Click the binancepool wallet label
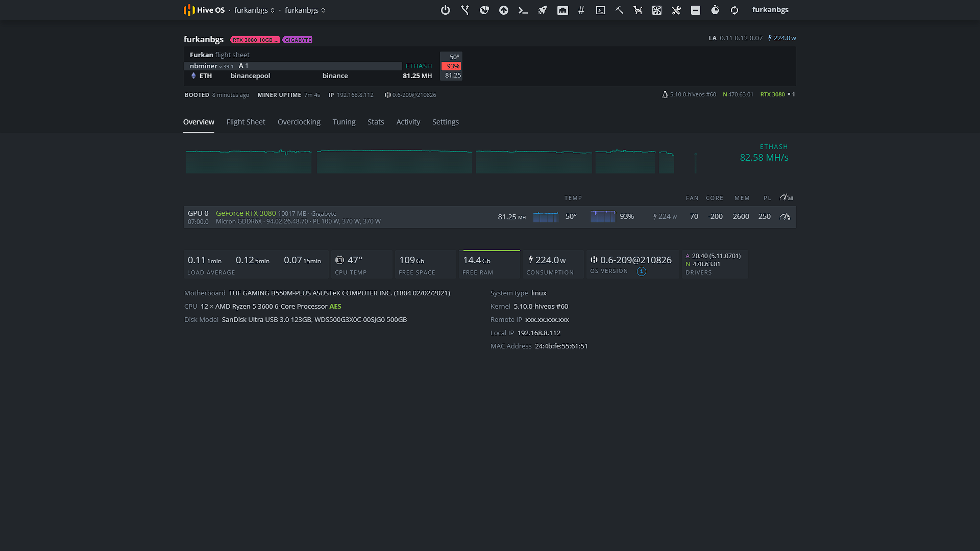The width and height of the screenshot is (980, 551). pyautogui.click(x=250, y=76)
